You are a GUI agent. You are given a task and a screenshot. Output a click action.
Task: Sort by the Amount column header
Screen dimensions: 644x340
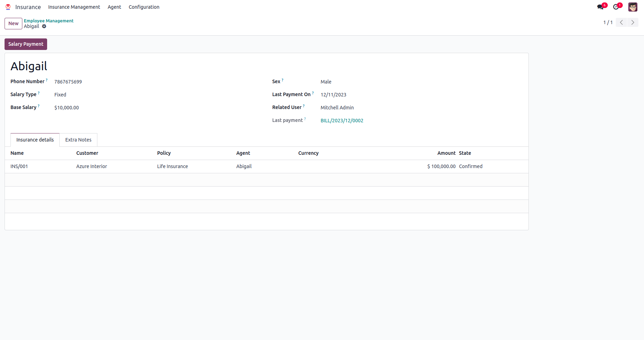coord(446,153)
